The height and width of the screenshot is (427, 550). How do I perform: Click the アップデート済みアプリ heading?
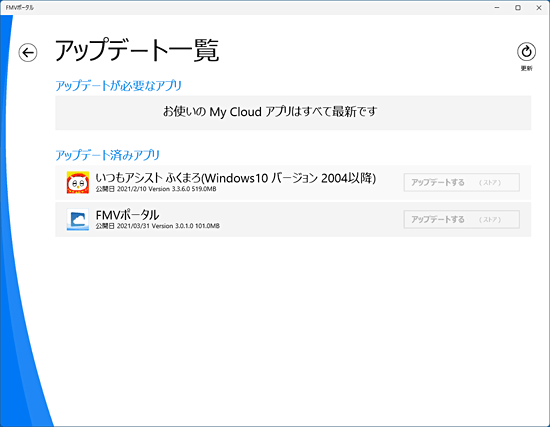click(108, 155)
